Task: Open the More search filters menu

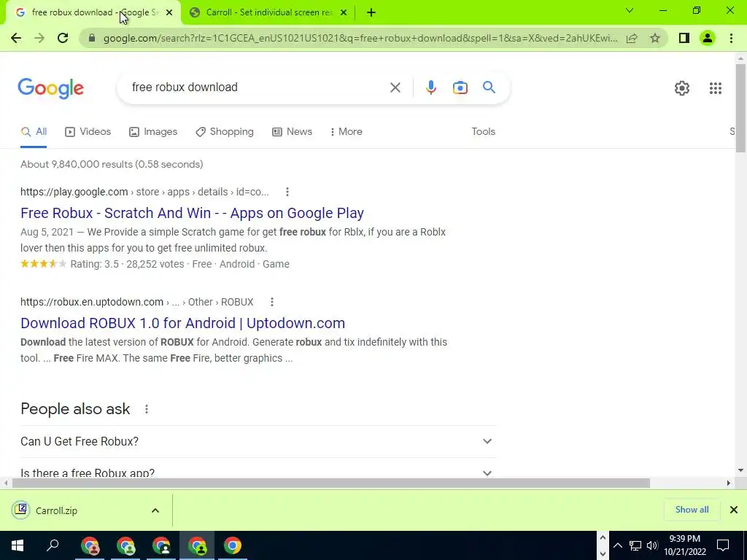Action: tap(346, 131)
